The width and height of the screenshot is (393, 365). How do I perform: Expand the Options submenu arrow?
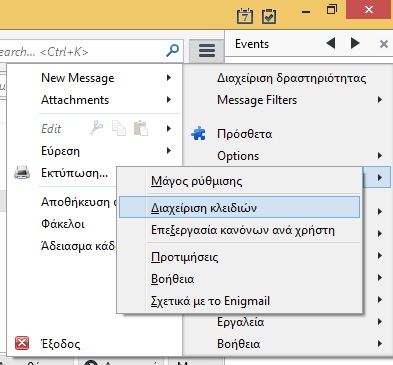tap(380, 156)
